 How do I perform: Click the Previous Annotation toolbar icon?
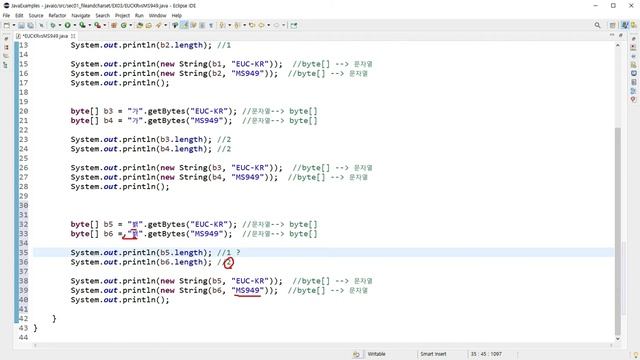(237, 25)
